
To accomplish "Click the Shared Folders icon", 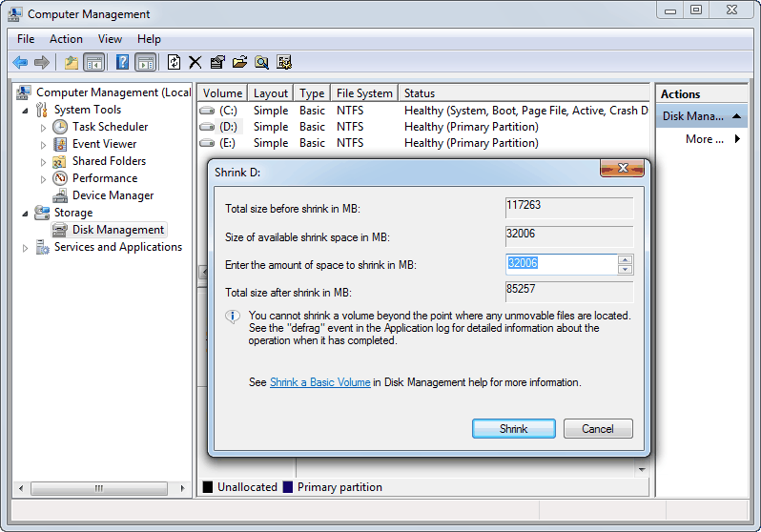I will click(59, 161).
